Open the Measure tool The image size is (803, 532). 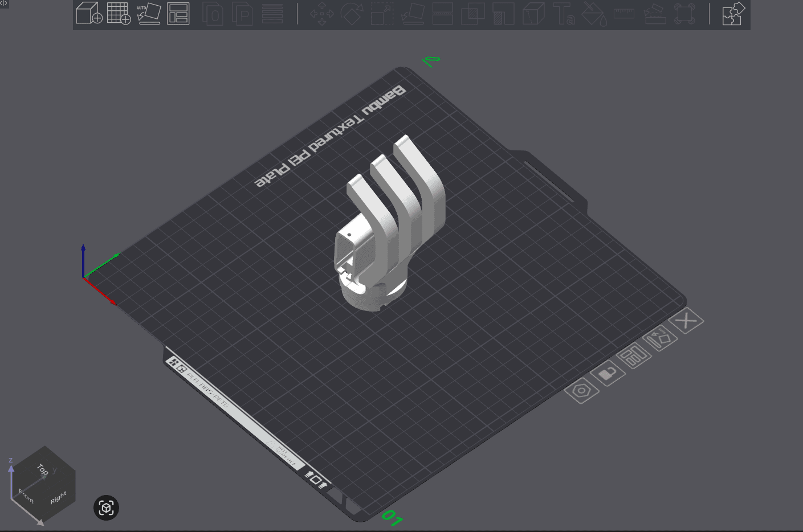coord(625,14)
